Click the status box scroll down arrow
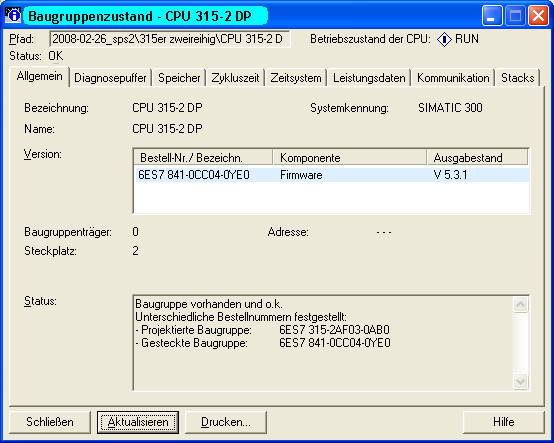 pos(521,381)
